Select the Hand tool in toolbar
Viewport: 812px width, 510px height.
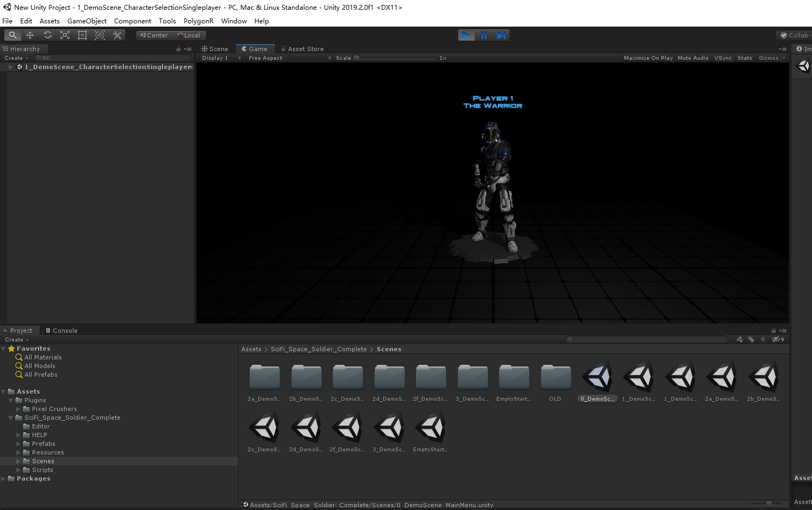coord(13,35)
